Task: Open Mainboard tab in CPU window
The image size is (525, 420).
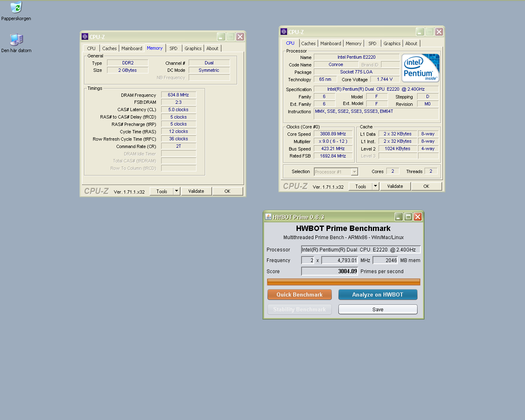Action: tap(331, 43)
